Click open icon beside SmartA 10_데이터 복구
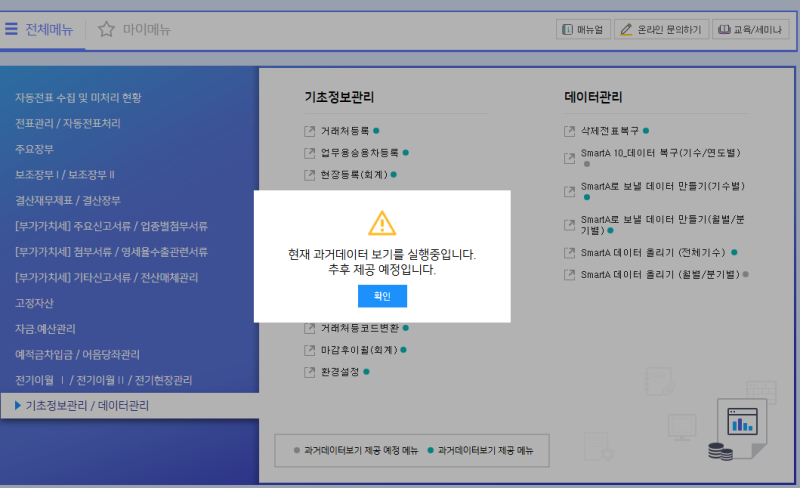 [569, 158]
